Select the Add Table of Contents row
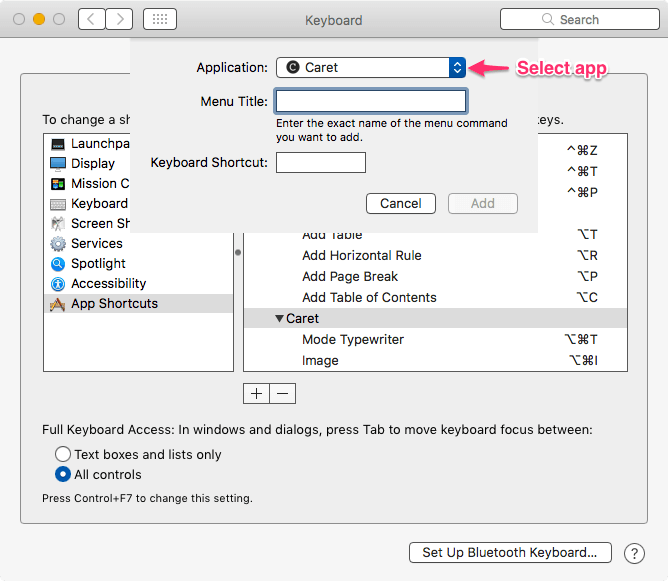668x581 pixels. (435, 297)
